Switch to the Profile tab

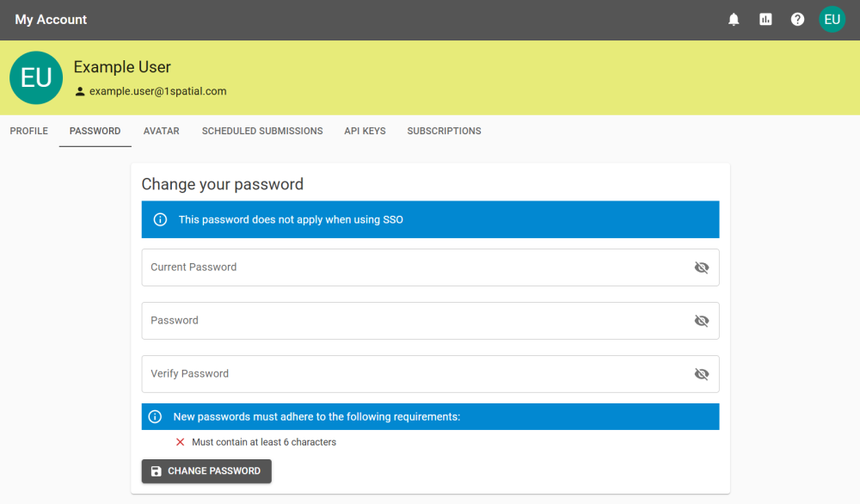[29, 131]
